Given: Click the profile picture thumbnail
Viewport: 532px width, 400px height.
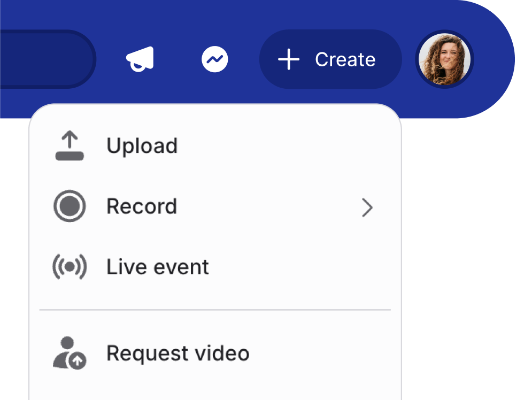Looking at the screenshot, I should pos(445,59).
